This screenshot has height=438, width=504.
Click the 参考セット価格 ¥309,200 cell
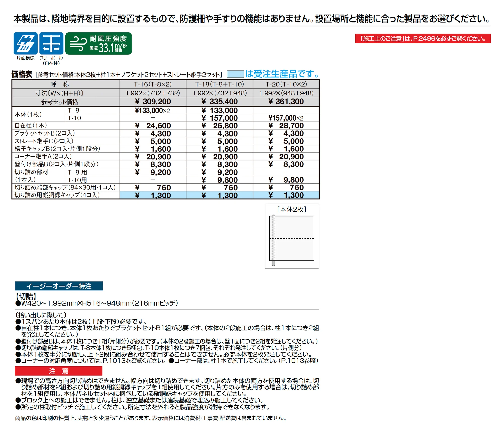(x=153, y=102)
